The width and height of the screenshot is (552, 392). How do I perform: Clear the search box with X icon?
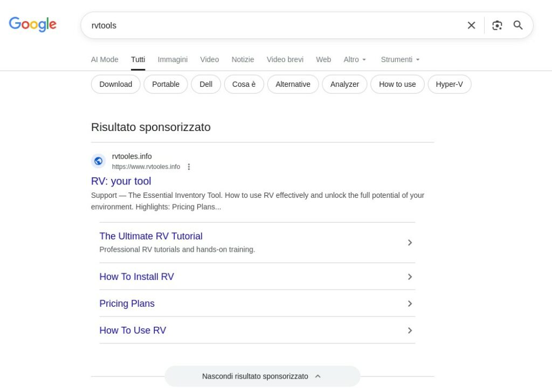click(471, 25)
